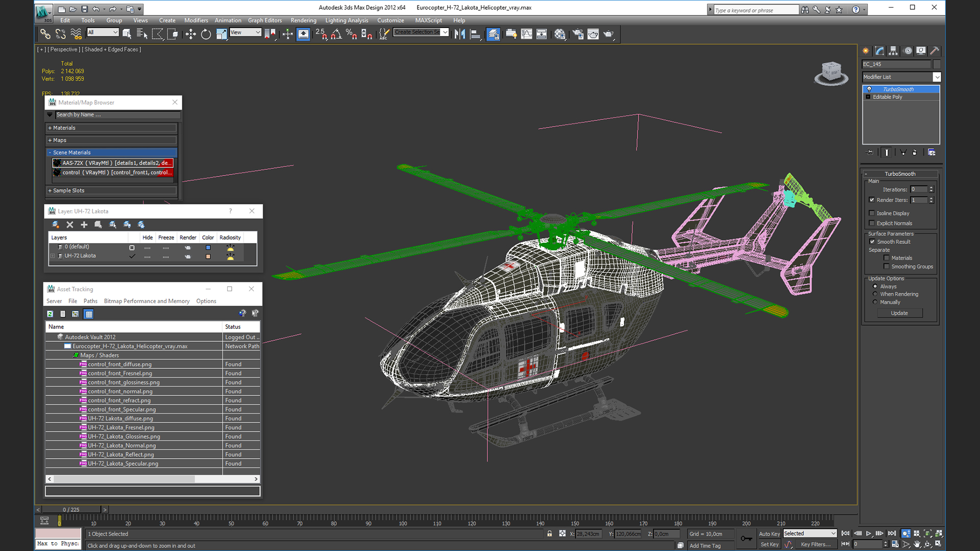Open the MAXScript menu
980x551 pixels.
click(429, 20)
